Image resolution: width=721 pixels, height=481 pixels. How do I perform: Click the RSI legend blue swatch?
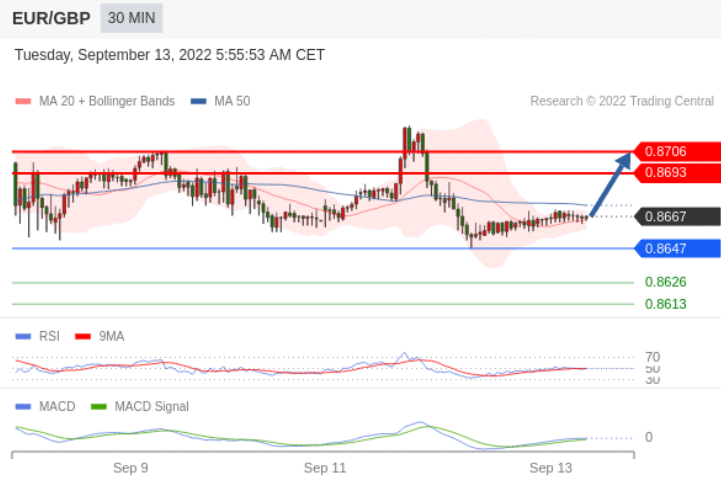click(x=23, y=337)
